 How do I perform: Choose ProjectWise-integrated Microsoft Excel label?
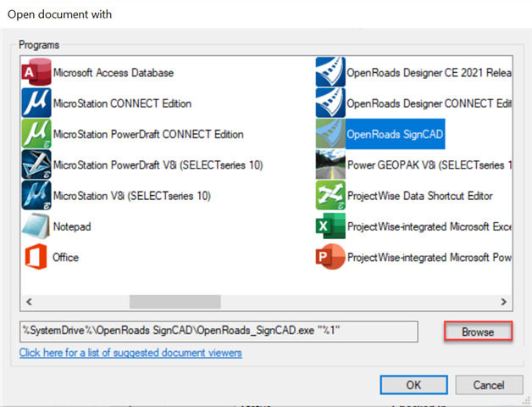click(429, 226)
